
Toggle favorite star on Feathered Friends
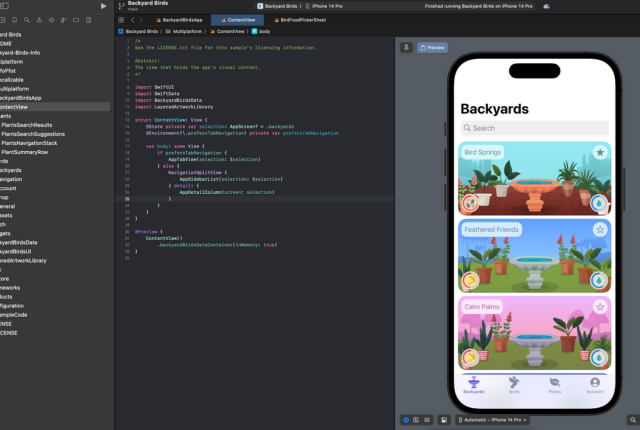(x=600, y=230)
